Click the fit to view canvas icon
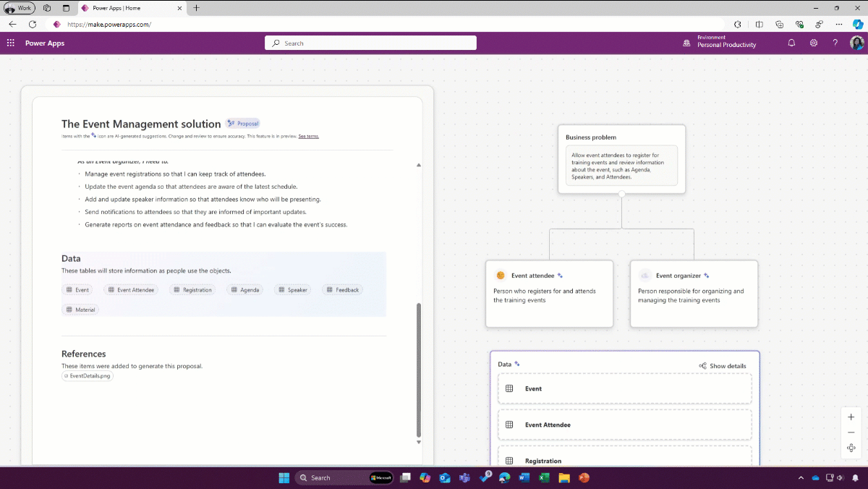The width and height of the screenshot is (868, 489). click(851, 448)
